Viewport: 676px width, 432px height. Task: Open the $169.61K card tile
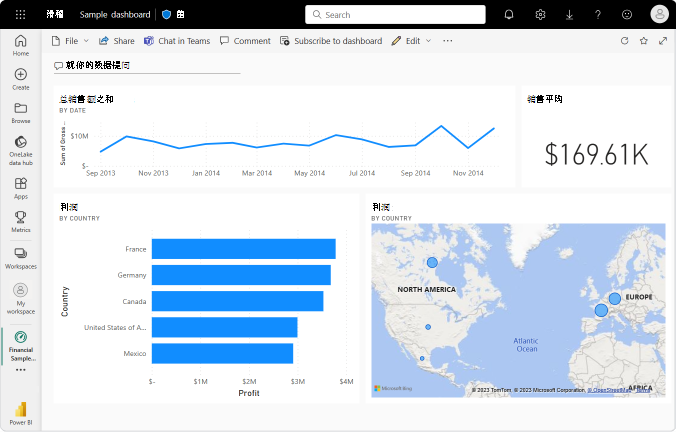point(596,137)
